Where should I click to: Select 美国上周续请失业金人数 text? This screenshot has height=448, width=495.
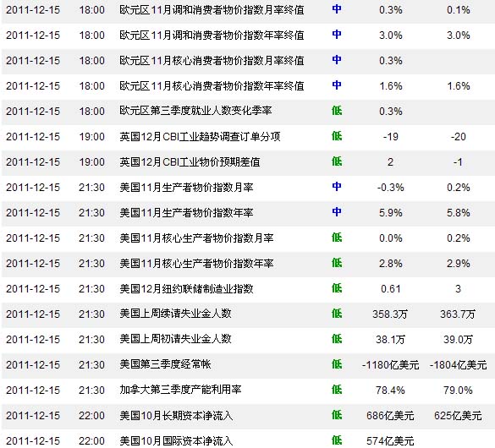(175, 314)
